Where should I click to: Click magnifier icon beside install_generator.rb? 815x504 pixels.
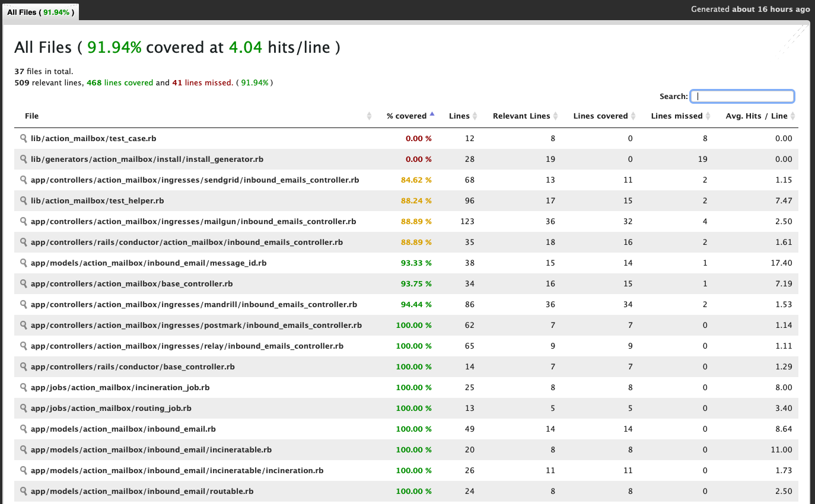tap(24, 159)
